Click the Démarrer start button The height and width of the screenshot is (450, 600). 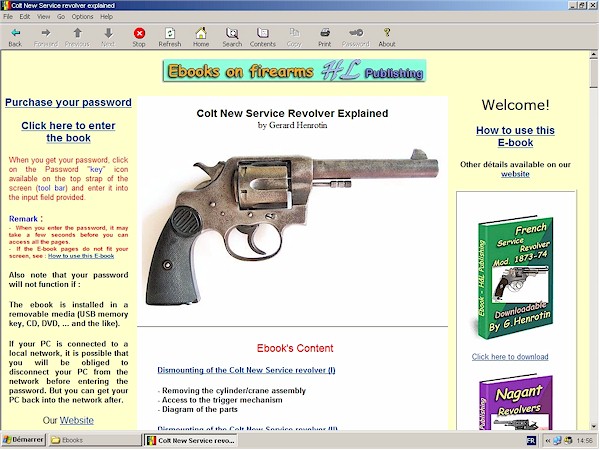[x=23, y=440]
